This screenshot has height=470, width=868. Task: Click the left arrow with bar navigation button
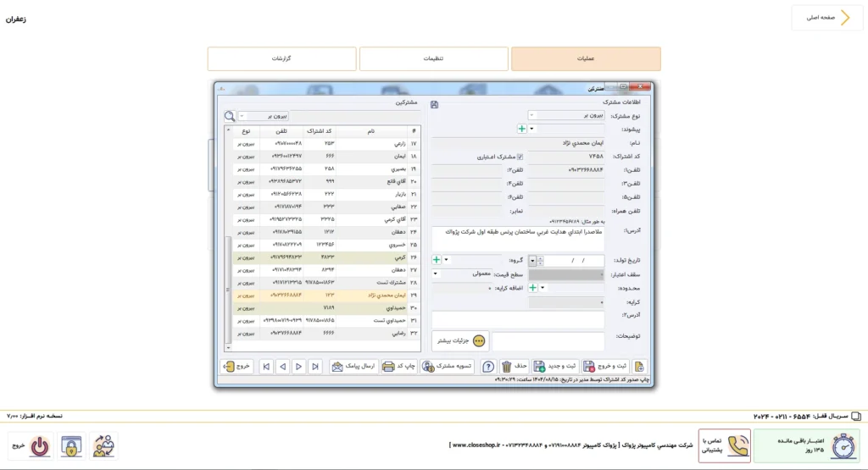click(266, 367)
